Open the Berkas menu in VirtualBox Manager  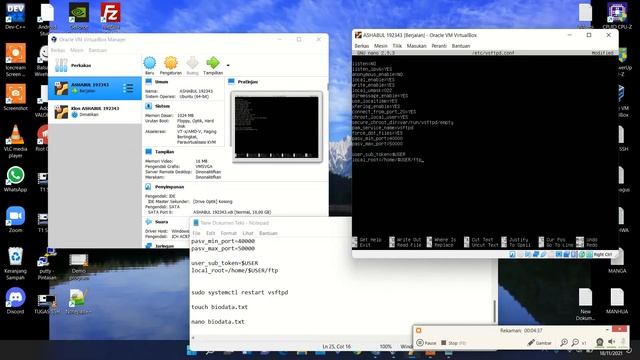click(58, 50)
